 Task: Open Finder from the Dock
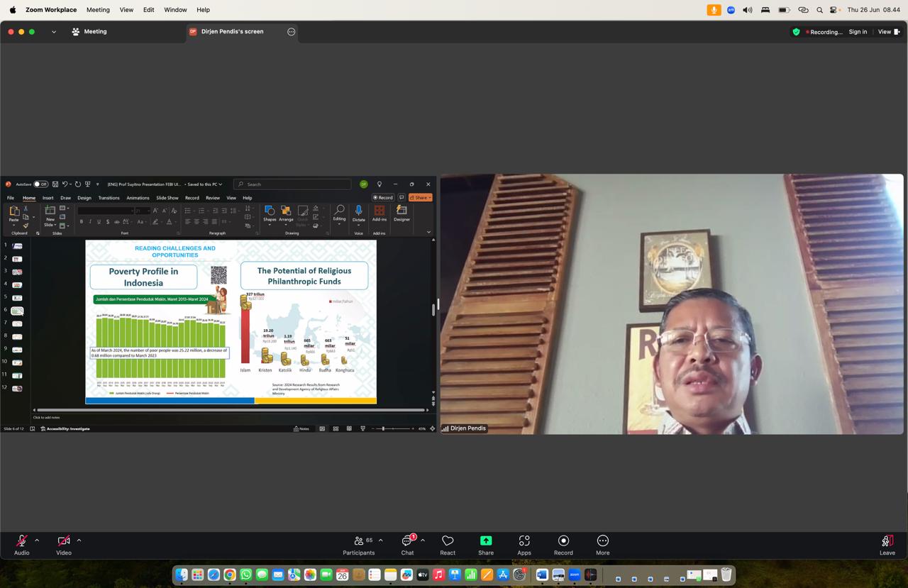[182, 575]
